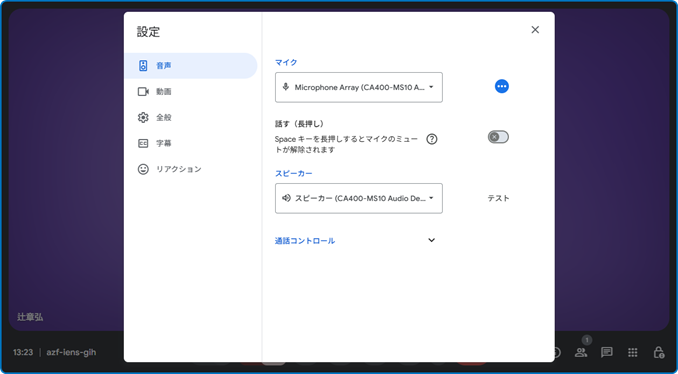Expand the 通話コントロール section chevron
This screenshot has width=678, height=374.
point(431,240)
